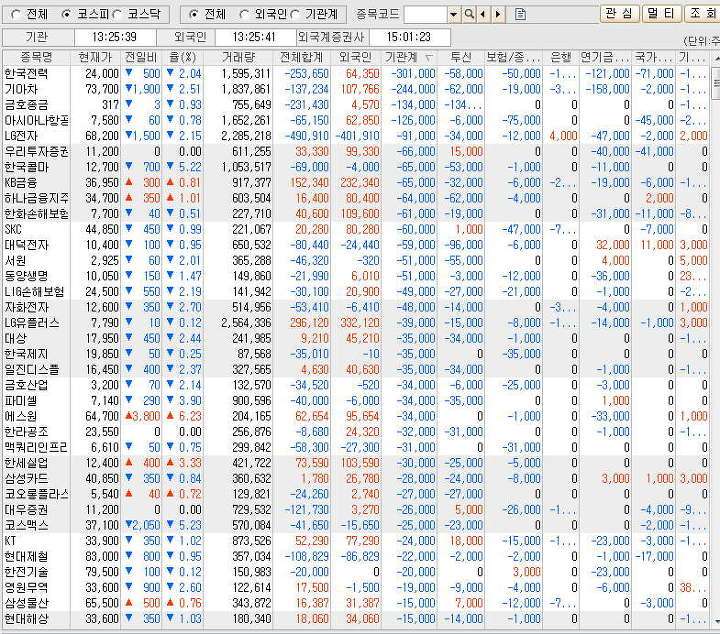Select the 하나금융지주 row name
The image size is (720, 634).
(x=36, y=199)
